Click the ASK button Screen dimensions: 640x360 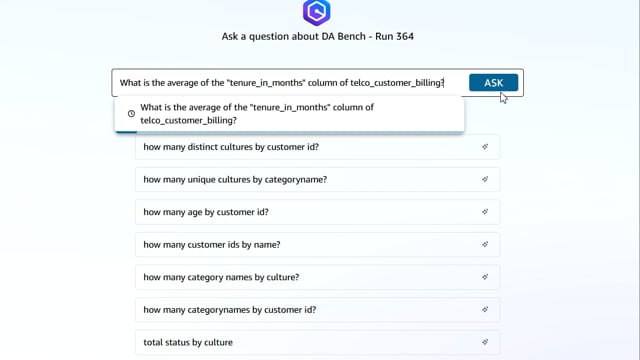coord(493,83)
